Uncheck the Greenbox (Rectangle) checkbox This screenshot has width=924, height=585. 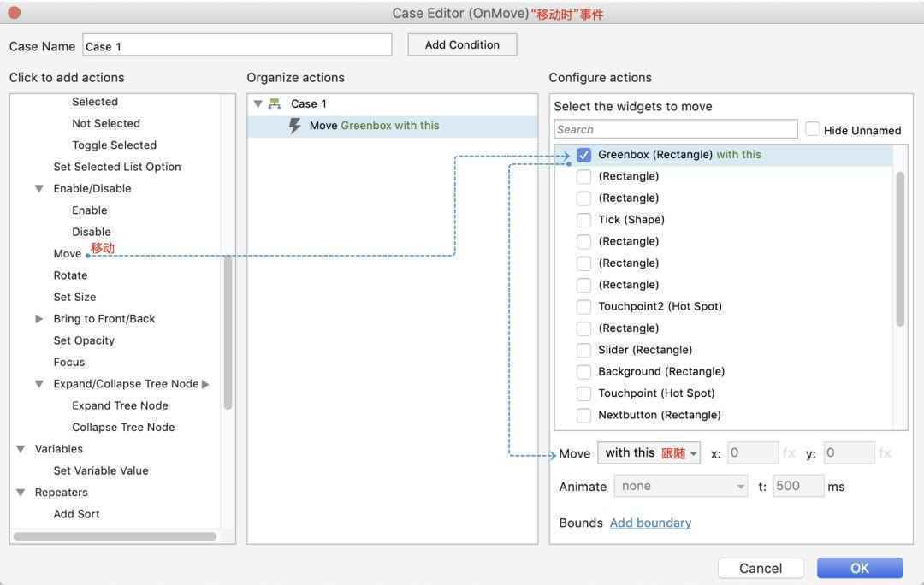(583, 155)
